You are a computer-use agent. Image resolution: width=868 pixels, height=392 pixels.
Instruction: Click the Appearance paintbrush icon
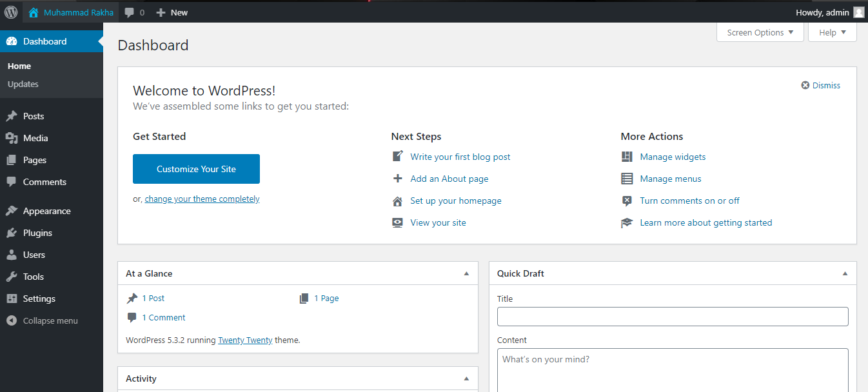tap(12, 211)
